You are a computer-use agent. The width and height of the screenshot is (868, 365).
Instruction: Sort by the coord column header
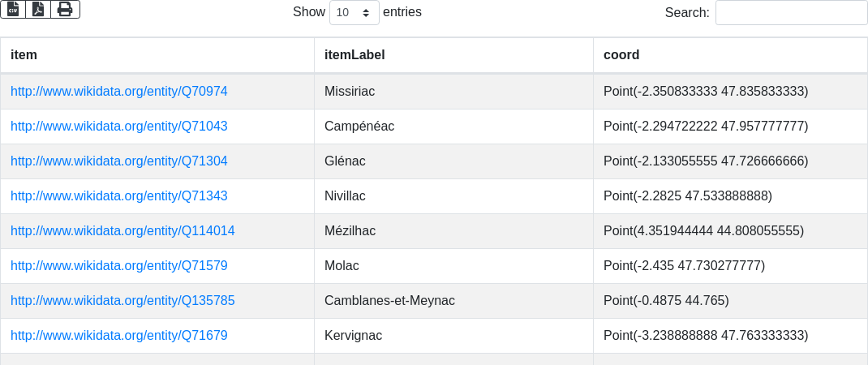click(x=621, y=55)
